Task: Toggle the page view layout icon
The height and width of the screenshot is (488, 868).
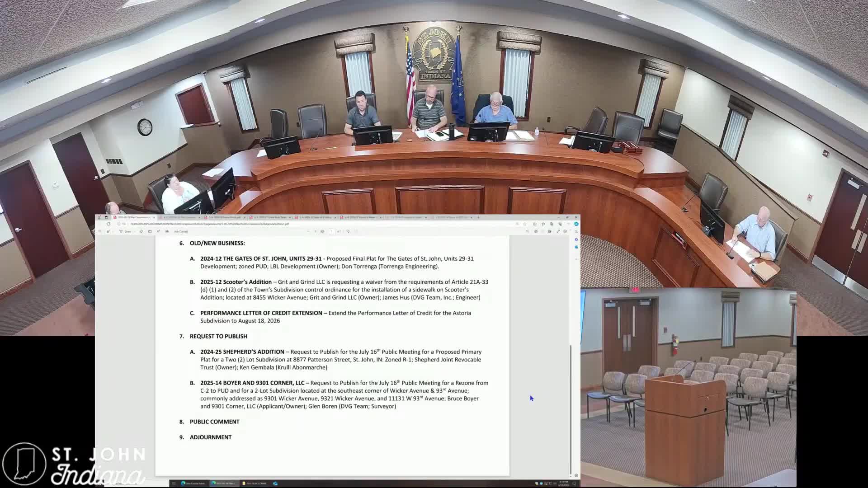Action: [x=150, y=231]
